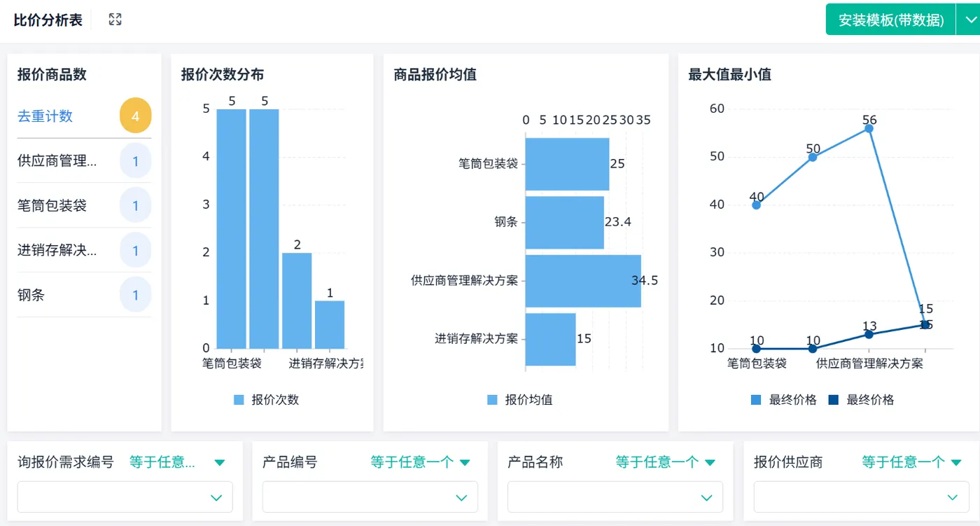This screenshot has width=980, height=526.
Task: Toggle the 报价均值 legend swatch
Action: (x=492, y=400)
